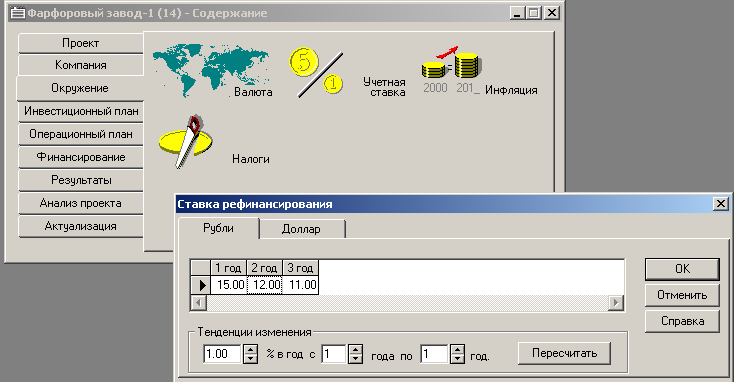Viewport: 734px width, 382px height.
Task: Click the Отменить button
Action: 682,295
